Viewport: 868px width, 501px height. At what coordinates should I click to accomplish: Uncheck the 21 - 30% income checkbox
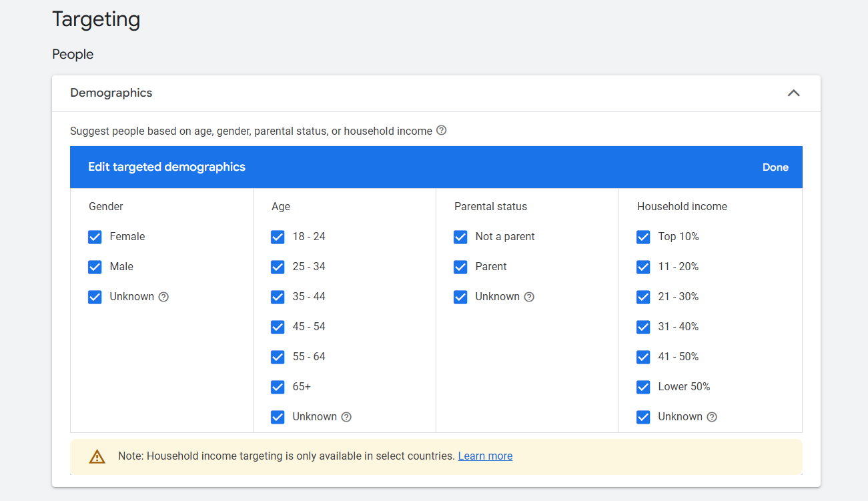tap(643, 297)
